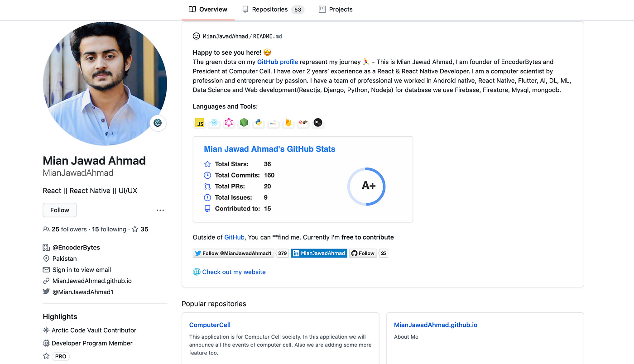
Task: Open the MySQL logo icon
Action: tap(273, 123)
